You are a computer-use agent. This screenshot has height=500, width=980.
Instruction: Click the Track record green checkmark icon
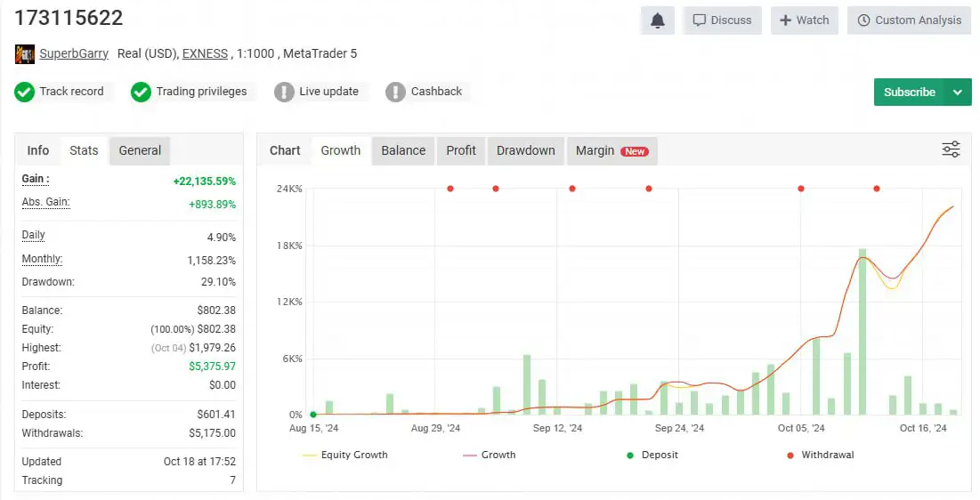tap(25, 92)
